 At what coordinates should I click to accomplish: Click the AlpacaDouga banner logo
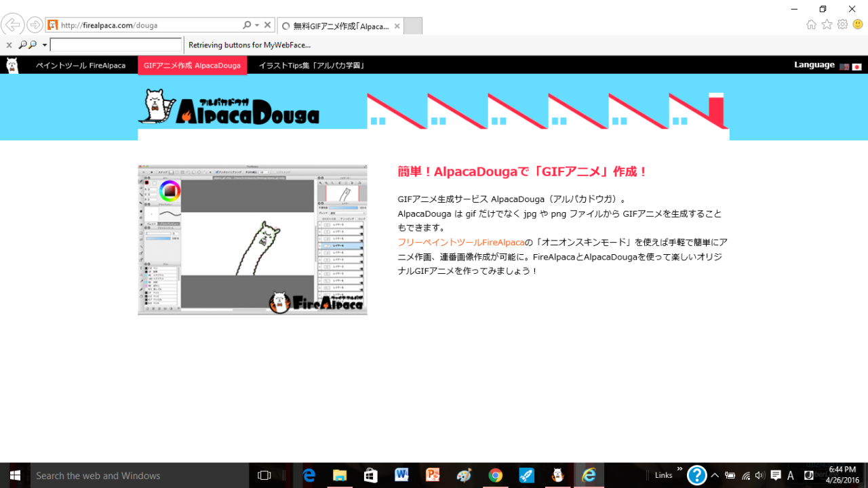point(229,107)
